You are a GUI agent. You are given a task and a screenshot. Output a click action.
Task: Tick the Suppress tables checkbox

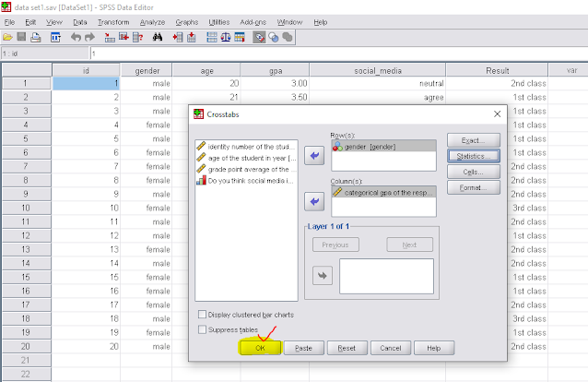[202, 329]
